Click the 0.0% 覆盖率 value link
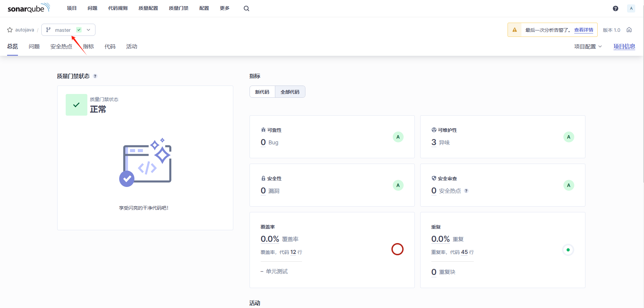The image size is (644, 308). (270, 239)
